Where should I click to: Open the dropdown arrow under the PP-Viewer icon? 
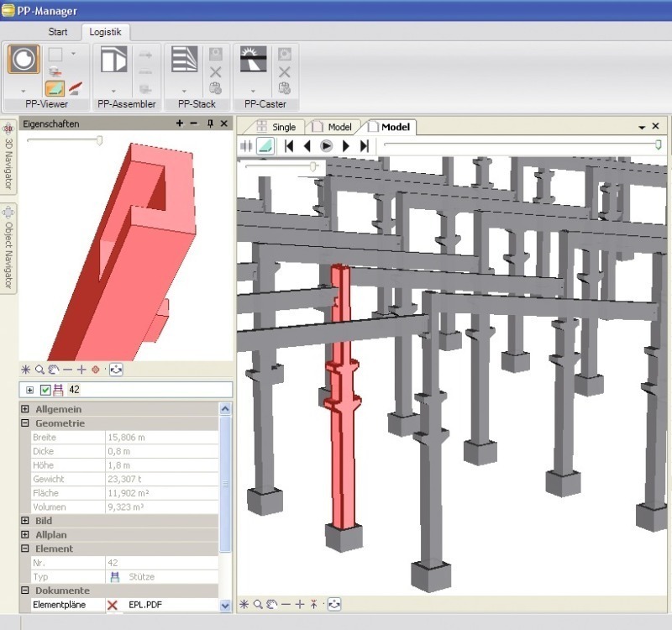tap(24, 91)
